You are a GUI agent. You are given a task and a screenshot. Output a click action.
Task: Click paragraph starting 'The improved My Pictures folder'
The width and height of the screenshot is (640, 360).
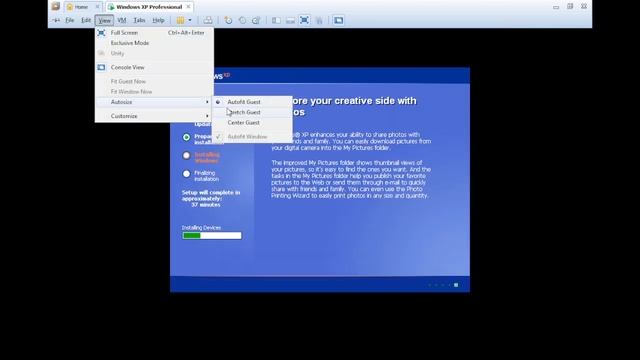click(351, 179)
